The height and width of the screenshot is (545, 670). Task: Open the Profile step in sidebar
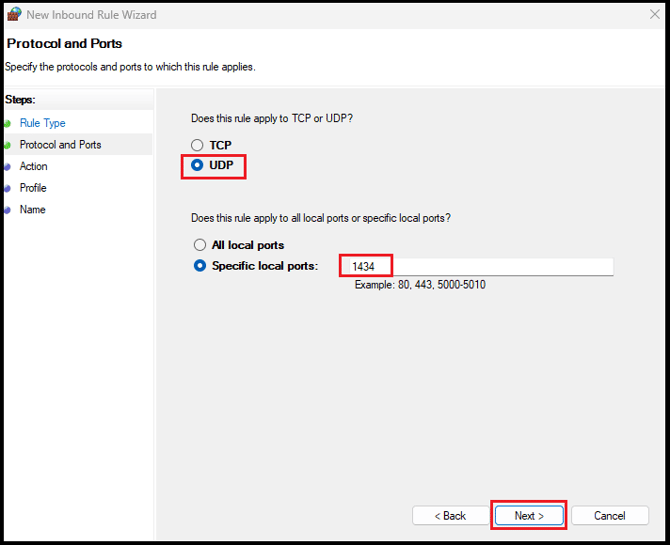33,188
